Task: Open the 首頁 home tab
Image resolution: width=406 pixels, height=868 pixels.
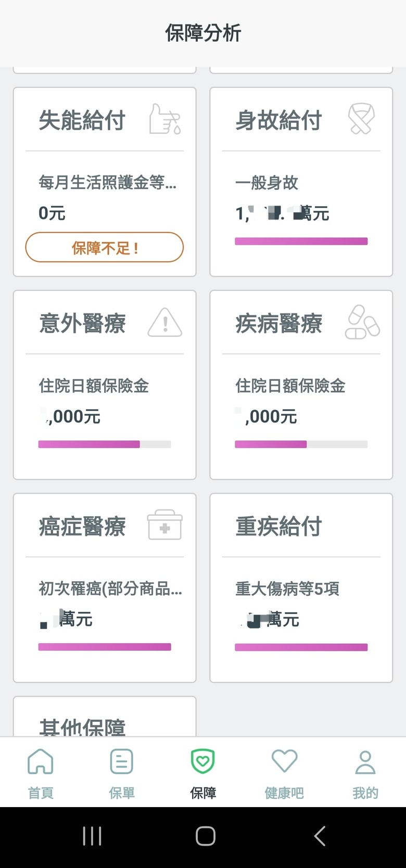Action: [41, 773]
